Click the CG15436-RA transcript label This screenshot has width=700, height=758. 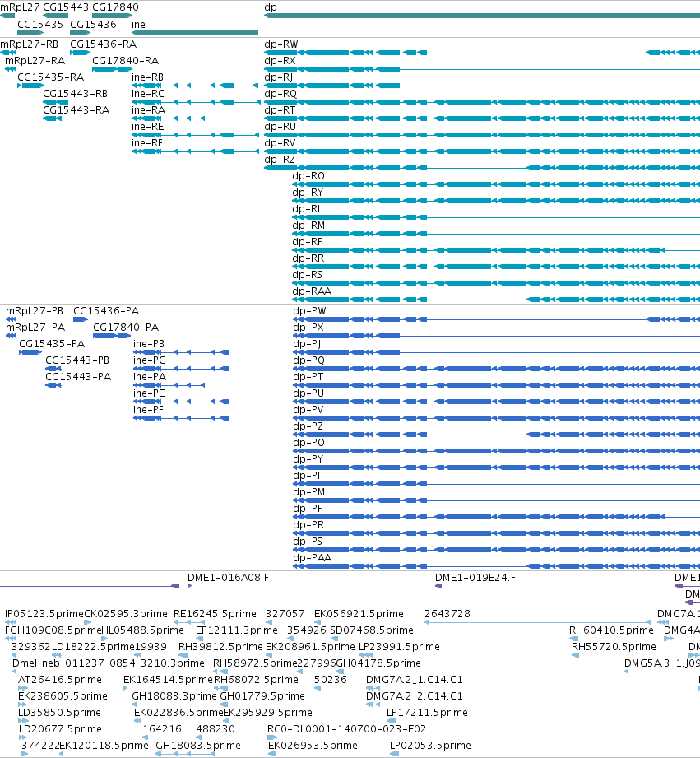(x=104, y=44)
